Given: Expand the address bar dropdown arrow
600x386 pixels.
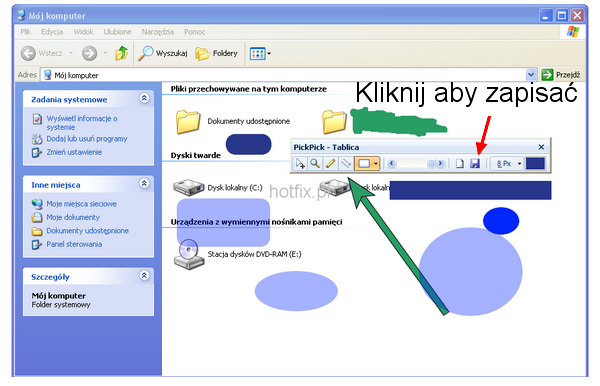Looking at the screenshot, I should pyautogui.click(x=531, y=75).
